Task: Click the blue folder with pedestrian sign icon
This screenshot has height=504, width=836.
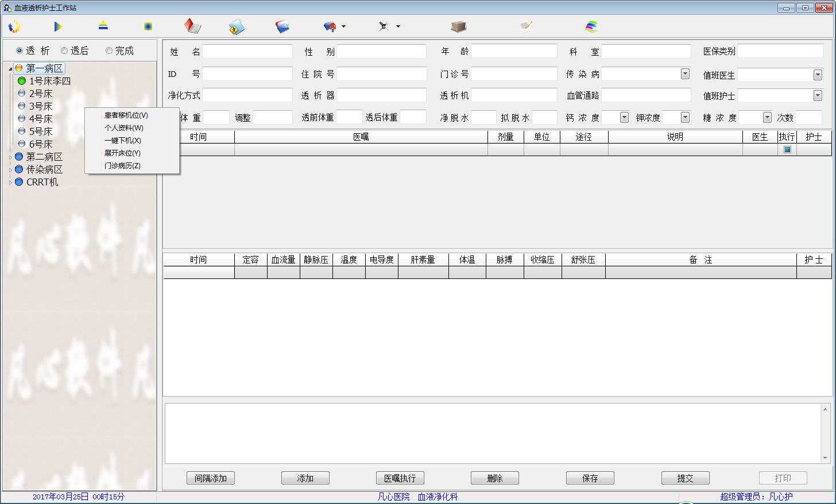Action: 237,26
